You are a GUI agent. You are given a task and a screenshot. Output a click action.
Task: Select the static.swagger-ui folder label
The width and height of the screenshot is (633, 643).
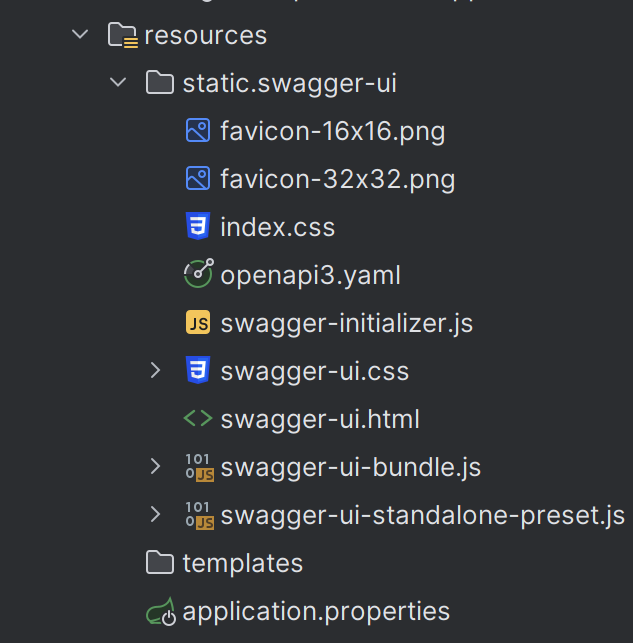(x=289, y=84)
